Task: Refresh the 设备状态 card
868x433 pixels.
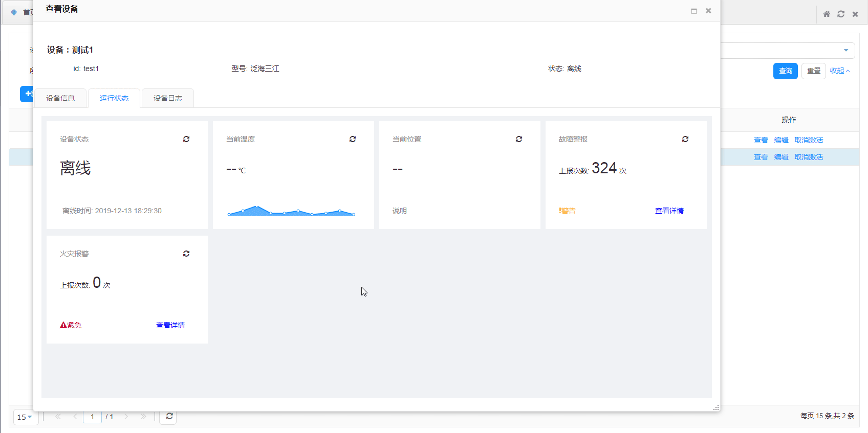Action: point(186,139)
